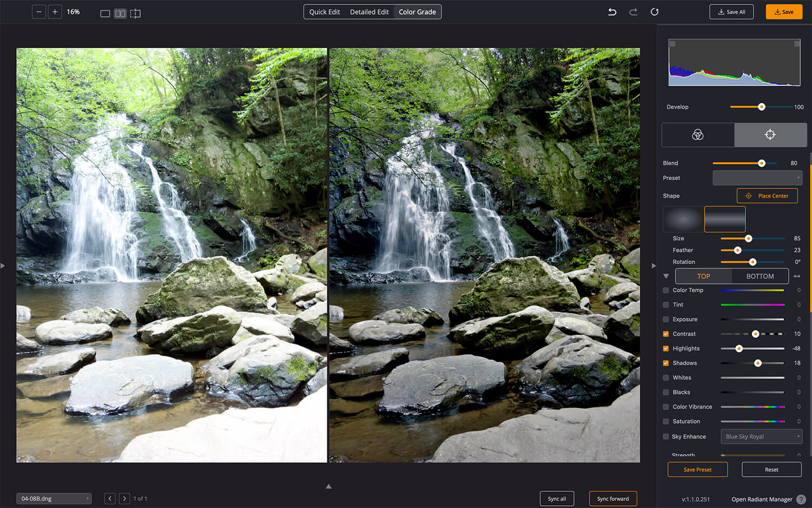Click the zoom in plus button
This screenshot has width=812, height=508.
[x=55, y=12]
